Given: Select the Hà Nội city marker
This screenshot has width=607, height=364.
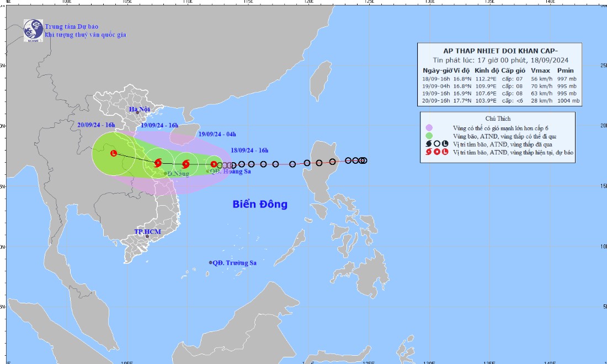Looking at the screenshot, I should click(x=137, y=113).
